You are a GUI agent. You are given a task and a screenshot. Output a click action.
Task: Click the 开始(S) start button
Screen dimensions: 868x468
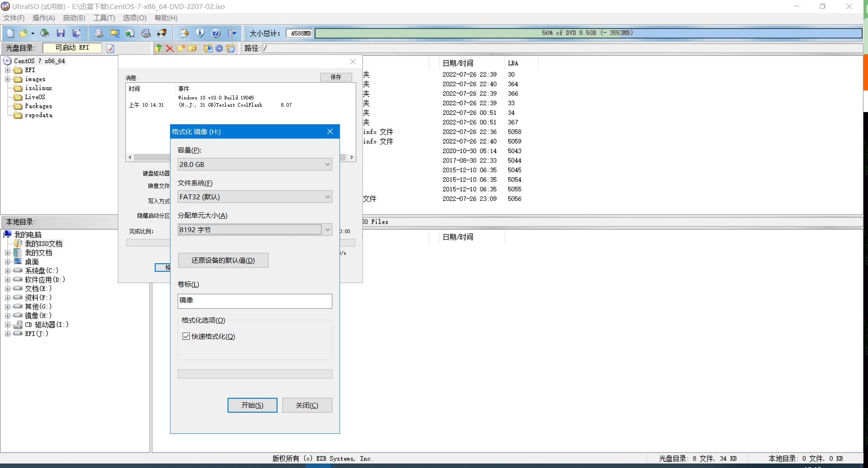tap(252, 405)
